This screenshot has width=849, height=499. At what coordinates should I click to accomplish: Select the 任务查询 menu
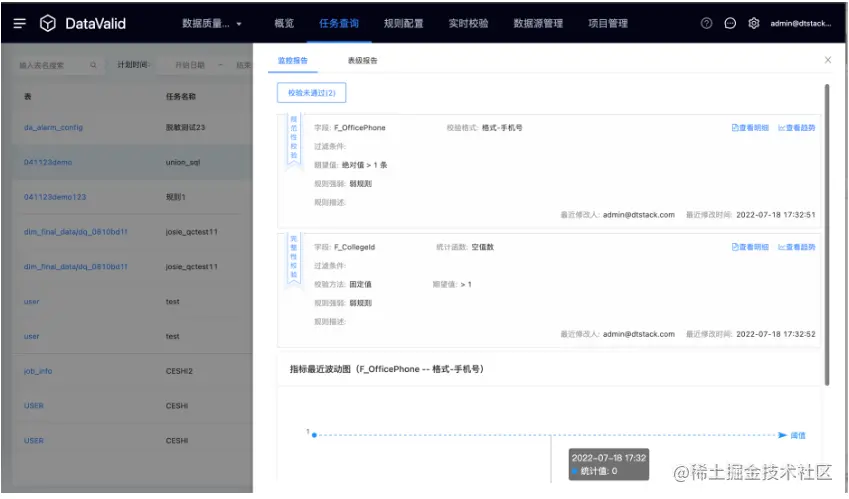pyautogui.click(x=338, y=23)
